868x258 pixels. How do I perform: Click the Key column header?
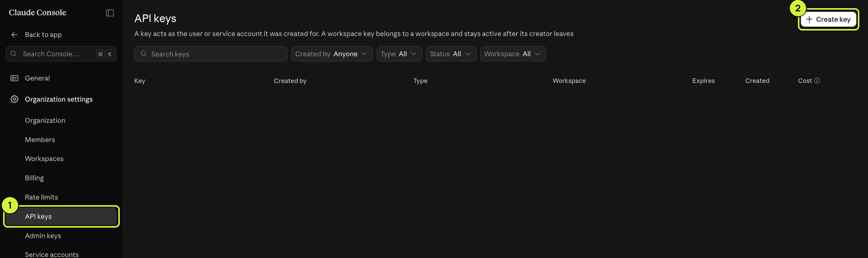(139, 81)
